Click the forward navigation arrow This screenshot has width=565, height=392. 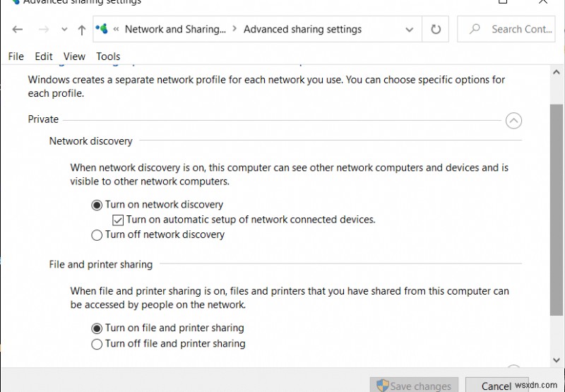point(44,29)
